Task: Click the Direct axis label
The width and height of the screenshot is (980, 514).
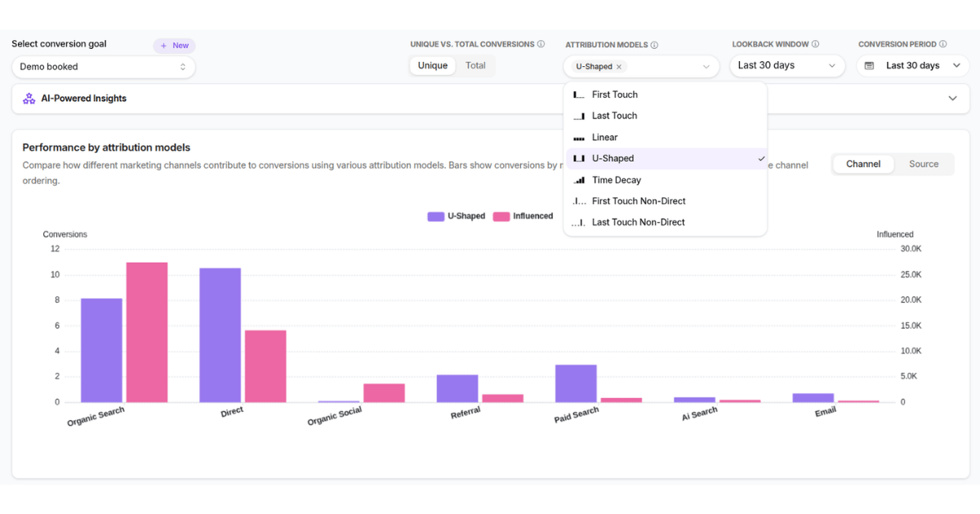Action: [x=232, y=412]
